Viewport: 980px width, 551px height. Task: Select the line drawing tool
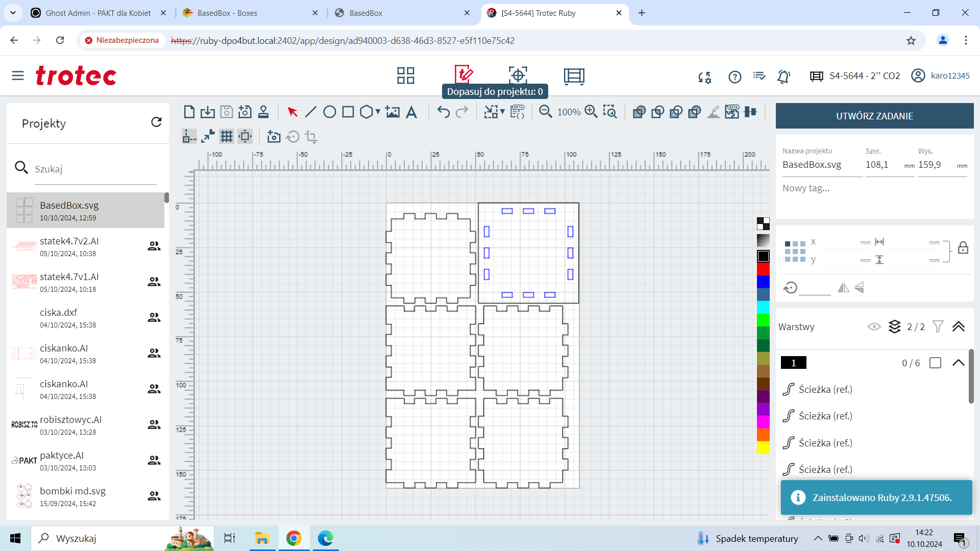point(311,112)
